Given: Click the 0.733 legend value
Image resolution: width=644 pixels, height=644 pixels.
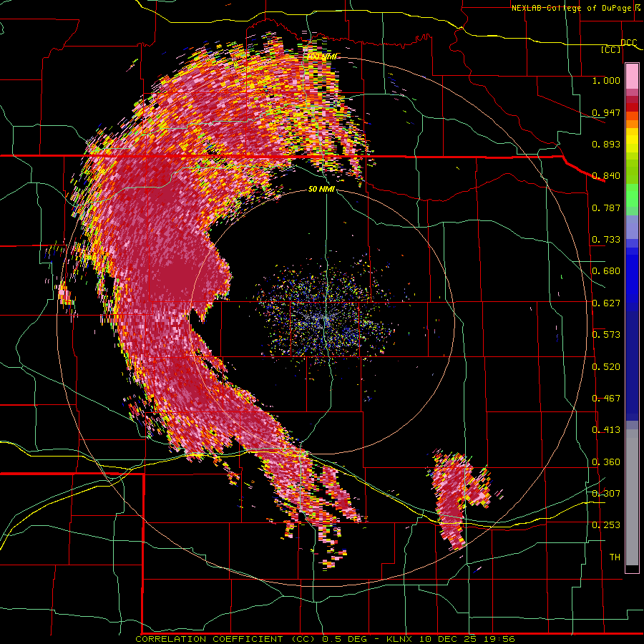Looking at the screenshot, I should pos(606,240).
